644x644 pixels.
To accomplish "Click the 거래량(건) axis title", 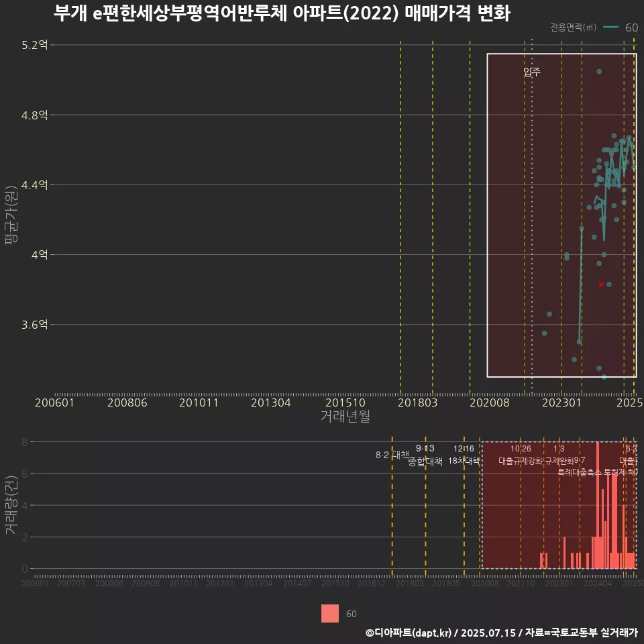I will tap(11, 504).
